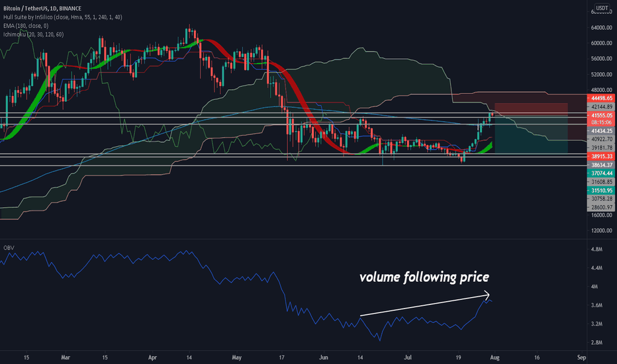Click the green 31510.95 price label
The image size is (617, 364).
[601, 191]
